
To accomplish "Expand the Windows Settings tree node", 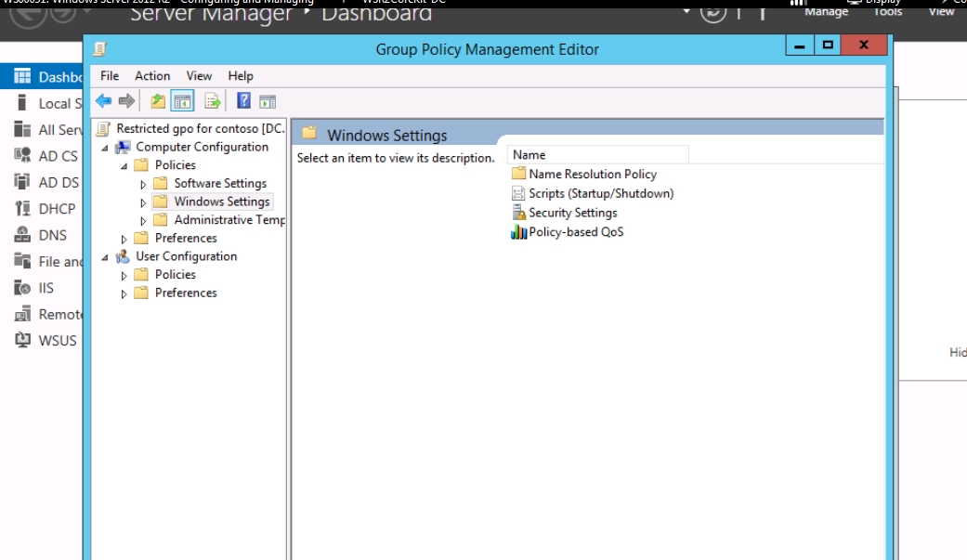I will (x=143, y=202).
